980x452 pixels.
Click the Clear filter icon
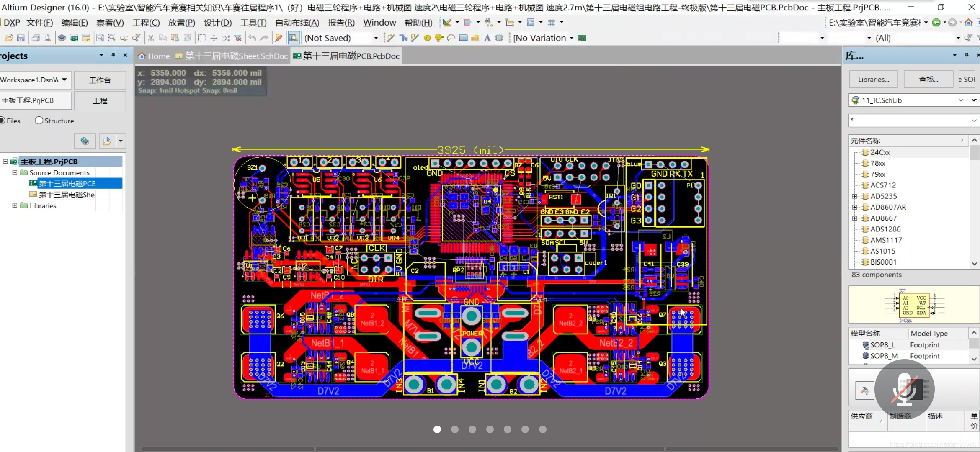click(x=238, y=38)
